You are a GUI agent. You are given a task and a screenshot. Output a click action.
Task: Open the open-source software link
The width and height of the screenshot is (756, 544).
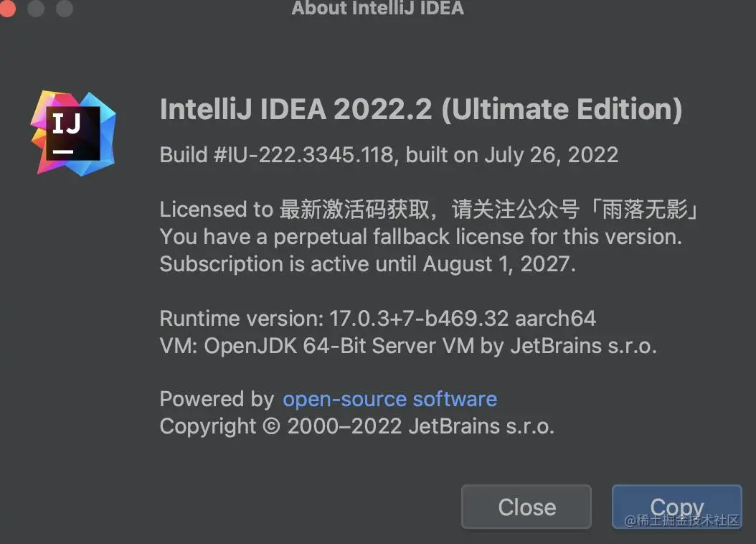click(389, 399)
